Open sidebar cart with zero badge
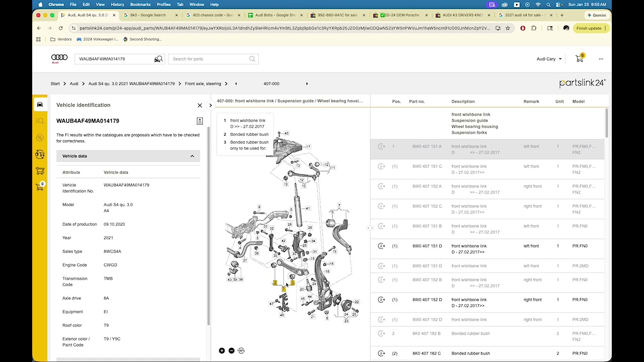Viewport: 644px width, 362px height. (40, 187)
